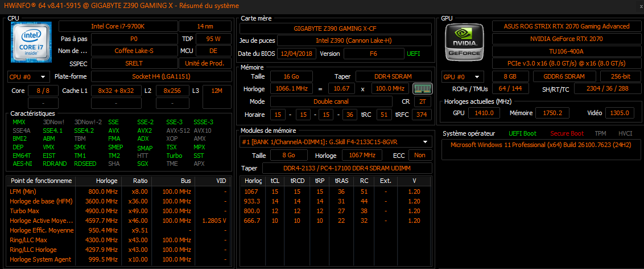Click the Vidéo clock 1305.0 value
The image size is (644, 269).
[620, 113]
